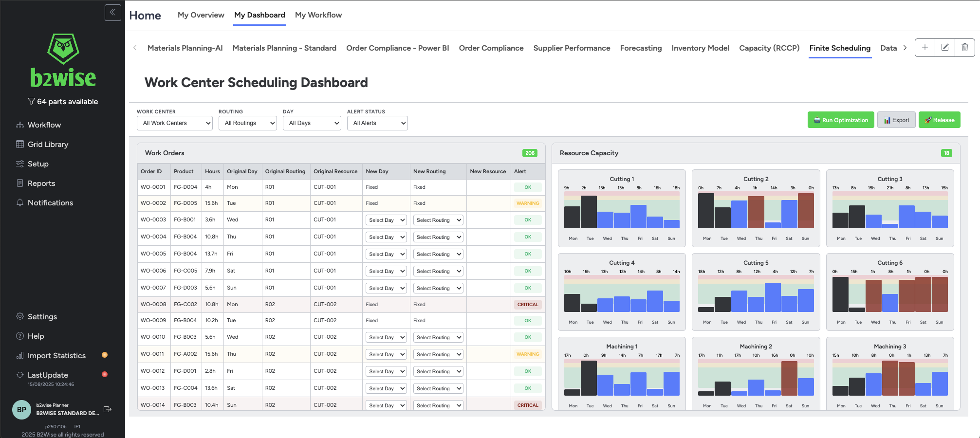Viewport: 980px width, 438px height.
Task: Click the Release button
Action: pyautogui.click(x=939, y=120)
